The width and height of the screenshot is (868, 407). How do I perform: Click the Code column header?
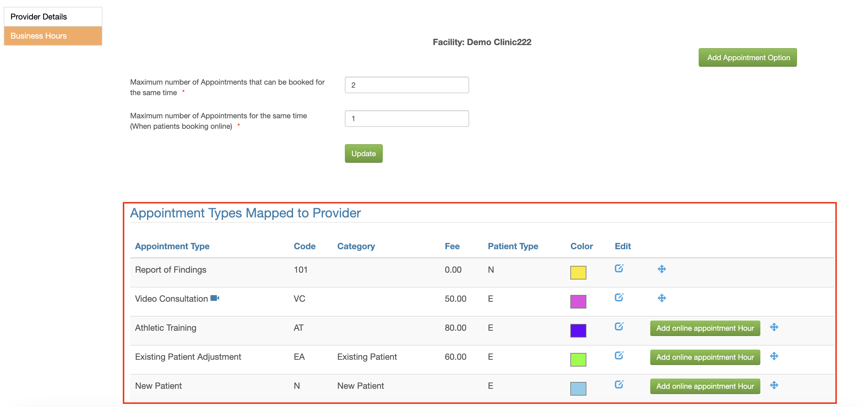point(305,246)
